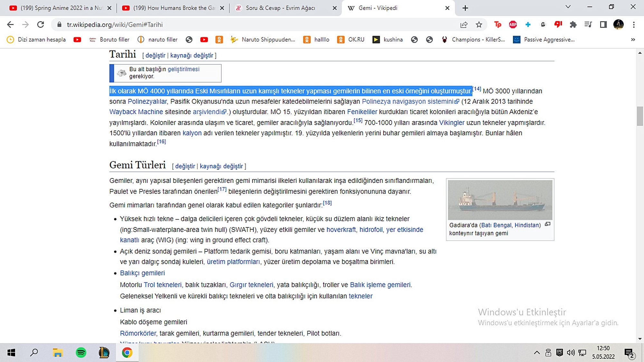644x362 pixels.
Task: Open the Extensions puzzle piece menu
Action: coord(573,24)
